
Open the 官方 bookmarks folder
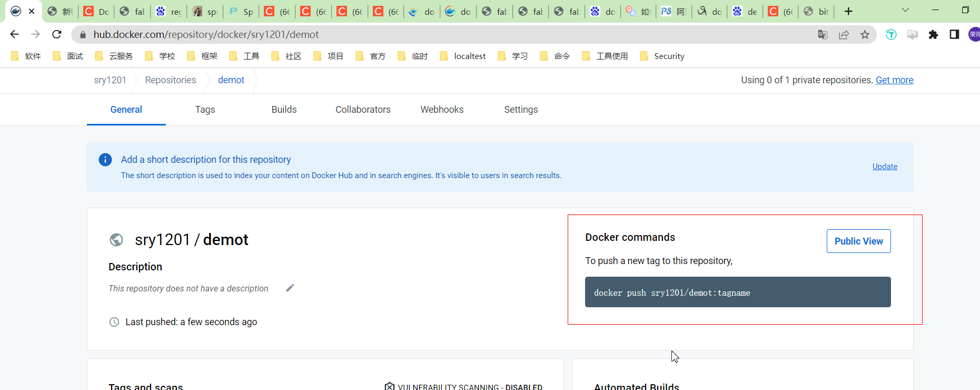(371, 56)
